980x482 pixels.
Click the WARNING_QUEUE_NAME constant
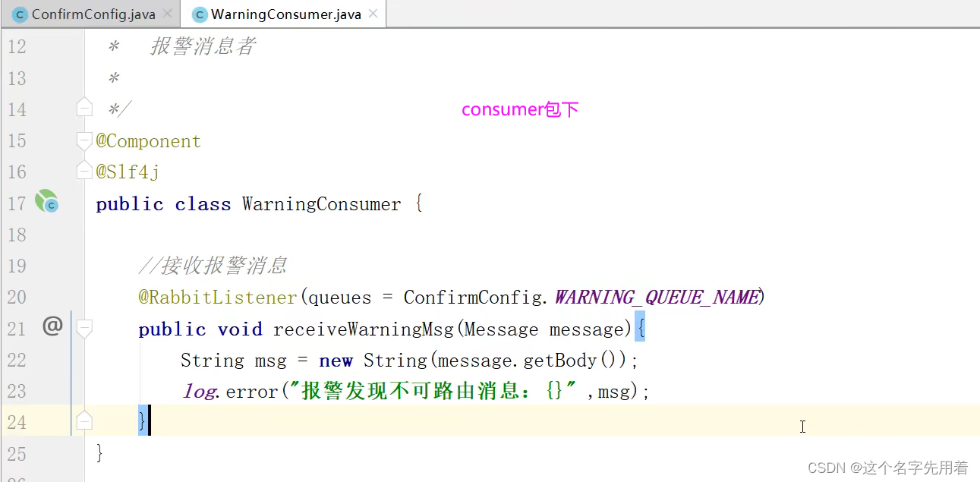click(656, 298)
